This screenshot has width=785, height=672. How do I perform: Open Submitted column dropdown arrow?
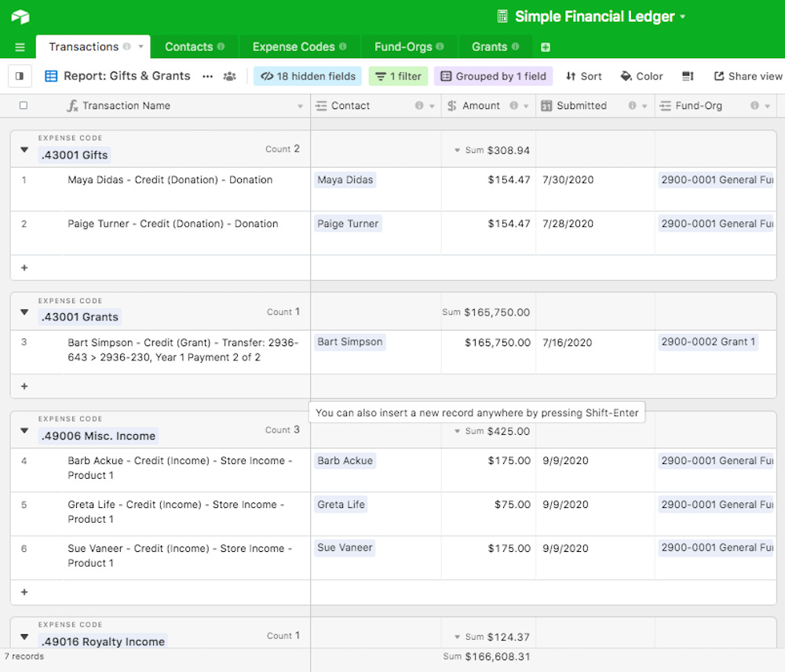[644, 106]
